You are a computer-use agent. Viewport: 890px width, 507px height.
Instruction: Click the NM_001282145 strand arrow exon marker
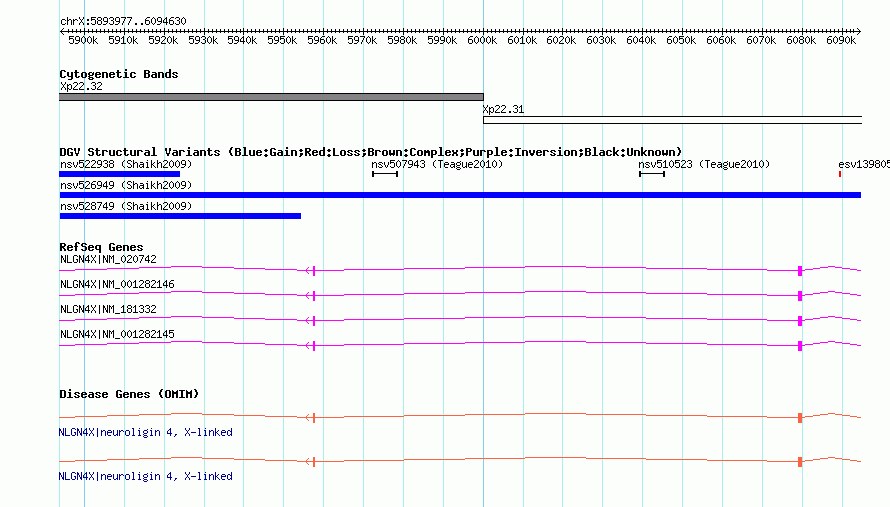pyautogui.click(x=310, y=346)
